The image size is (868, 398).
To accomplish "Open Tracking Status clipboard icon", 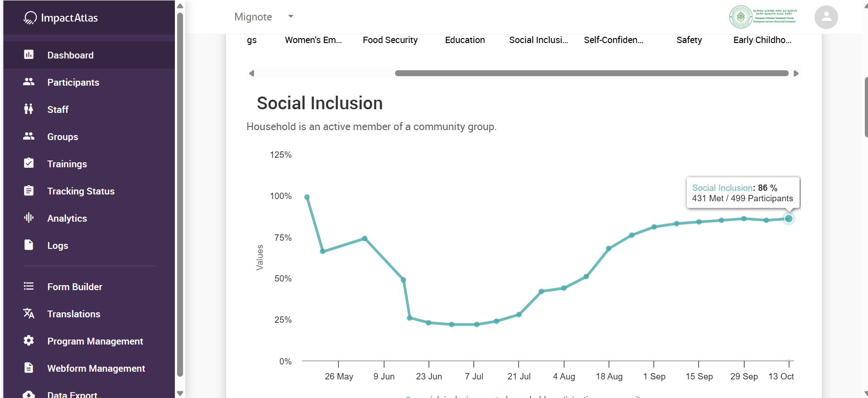I will tap(29, 191).
